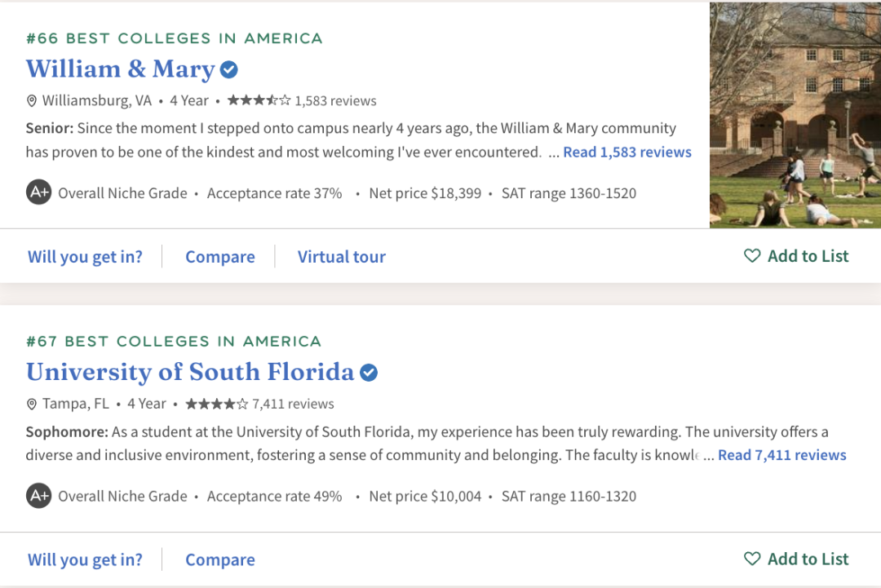Click the Tampa, FL location pin icon
Screen dimensions: 881x588
coord(32,405)
